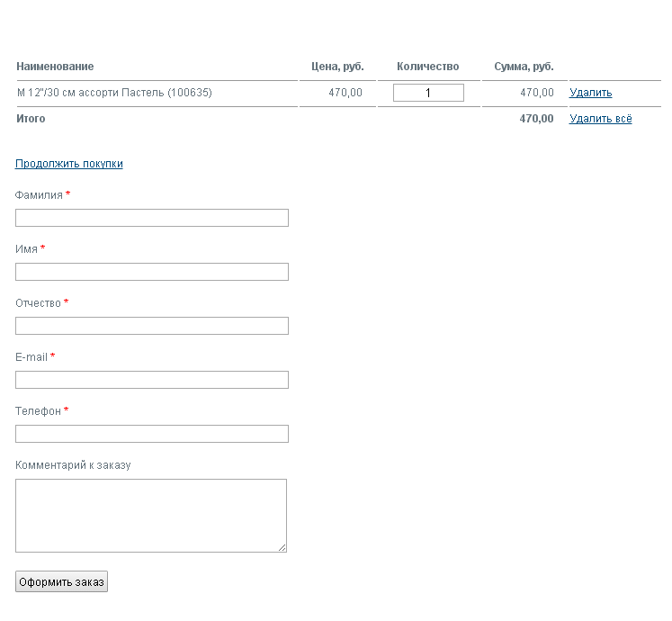Click the Комментарий к заказу textarea
Screen dimensions: 672x621
(x=151, y=516)
